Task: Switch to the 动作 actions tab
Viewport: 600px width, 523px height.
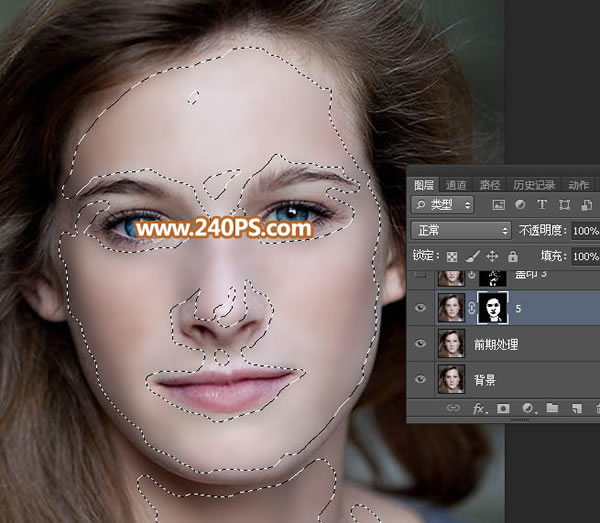Action: 578,185
